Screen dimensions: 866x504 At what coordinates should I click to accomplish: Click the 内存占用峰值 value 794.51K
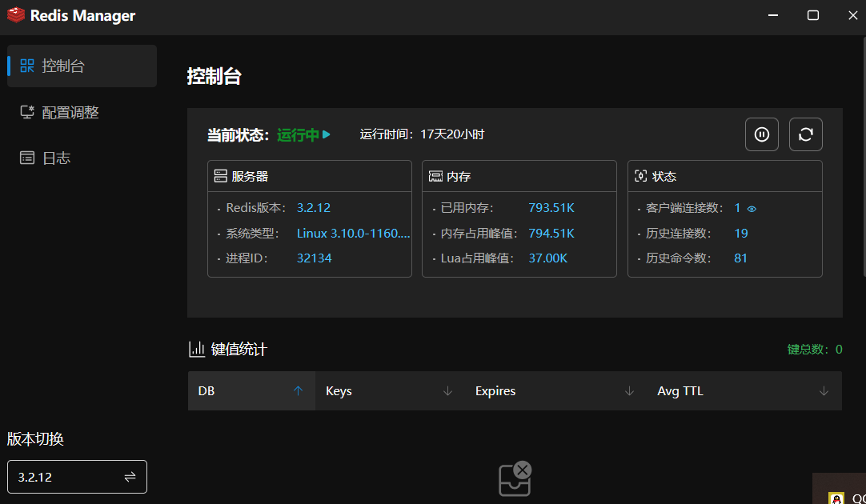point(551,234)
